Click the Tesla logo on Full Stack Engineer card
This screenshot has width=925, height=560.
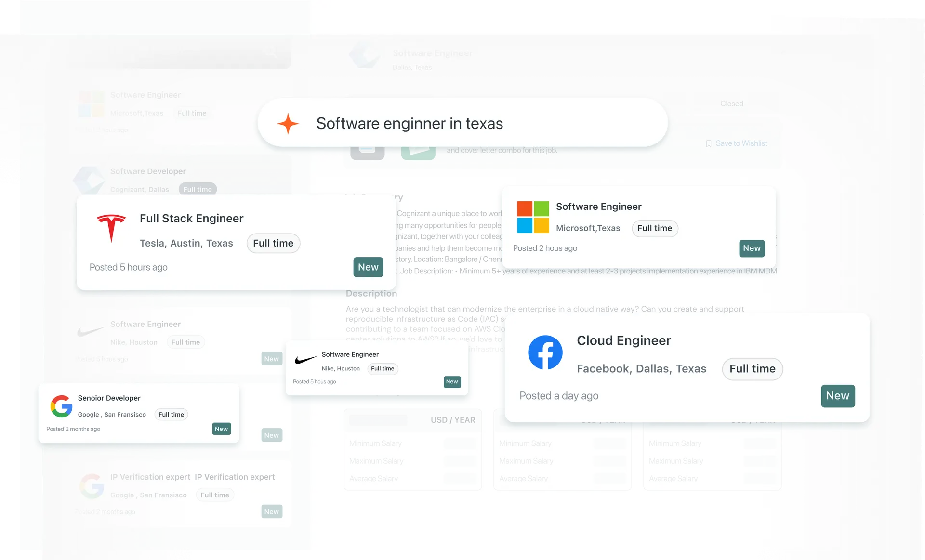(x=111, y=228)
